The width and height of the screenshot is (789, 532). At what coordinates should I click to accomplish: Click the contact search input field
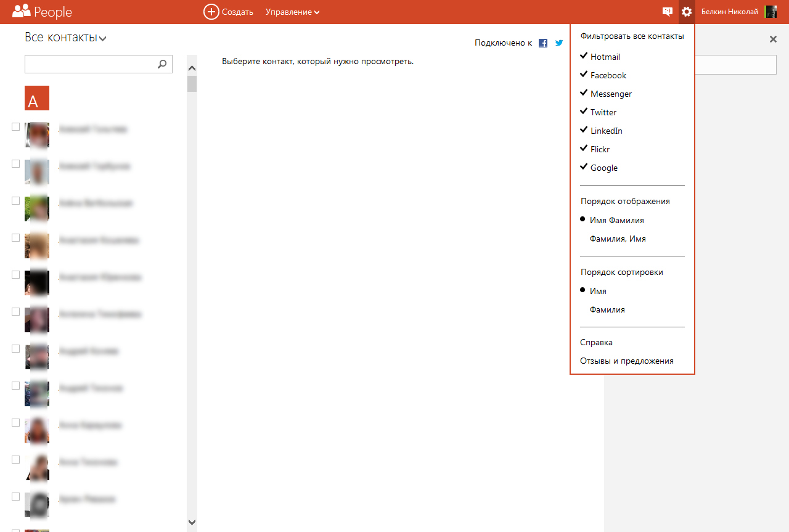coord(89,64)
